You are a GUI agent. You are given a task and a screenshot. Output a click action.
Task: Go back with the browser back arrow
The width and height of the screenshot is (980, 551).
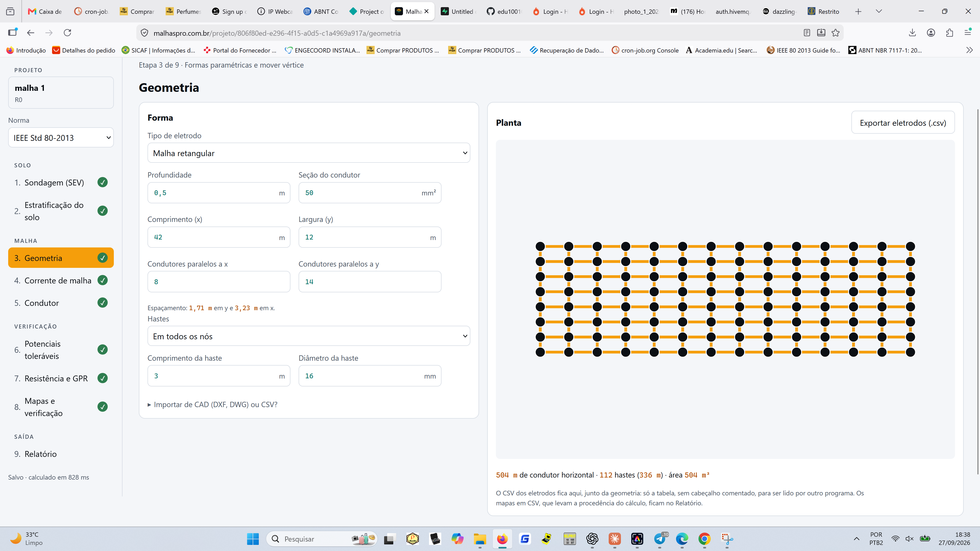[31, 33]
